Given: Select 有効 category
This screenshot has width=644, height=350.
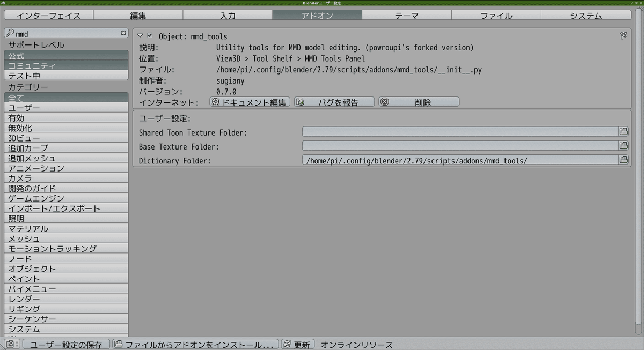Looking at the screenshot, I should 66,118.
